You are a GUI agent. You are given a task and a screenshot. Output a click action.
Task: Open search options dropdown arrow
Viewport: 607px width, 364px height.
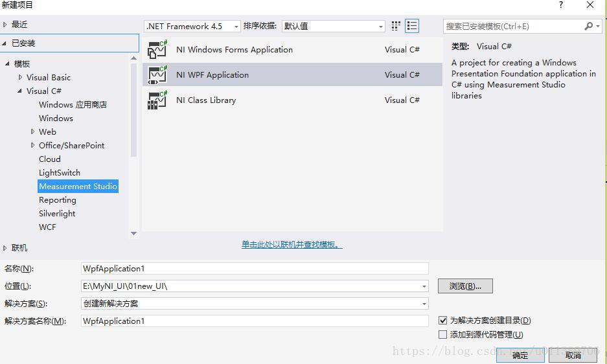[x=598, y=26]
